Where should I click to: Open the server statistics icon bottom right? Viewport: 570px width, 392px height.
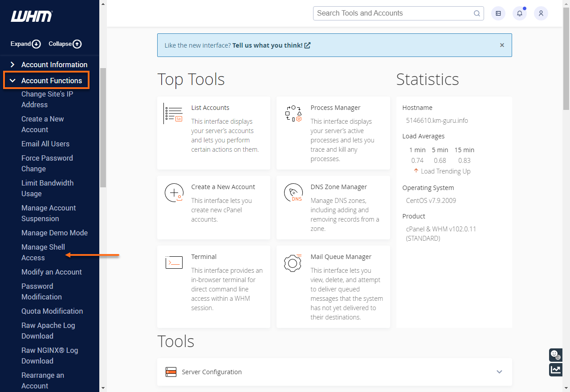(555, 370)
